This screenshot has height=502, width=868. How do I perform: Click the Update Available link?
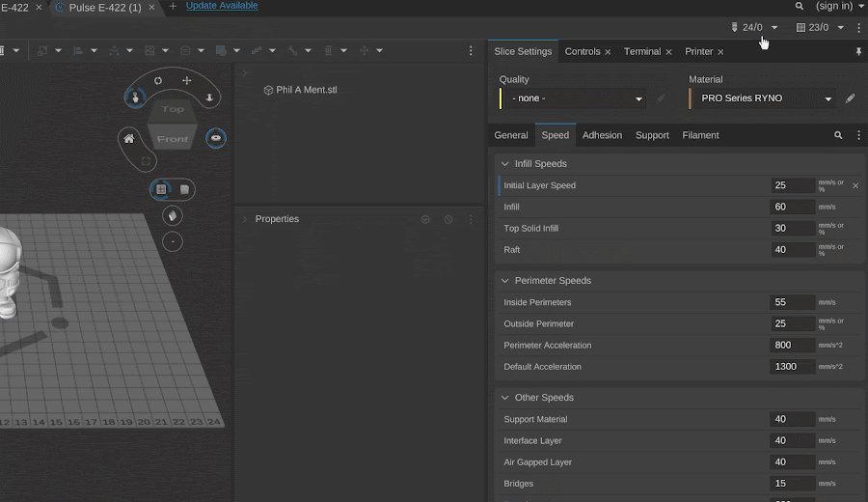click(222, 6)
